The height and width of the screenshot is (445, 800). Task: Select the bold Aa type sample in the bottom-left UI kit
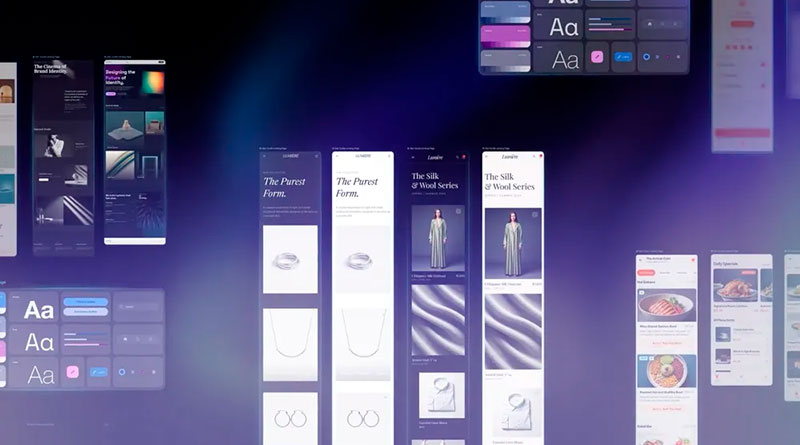tap(40, 310)
